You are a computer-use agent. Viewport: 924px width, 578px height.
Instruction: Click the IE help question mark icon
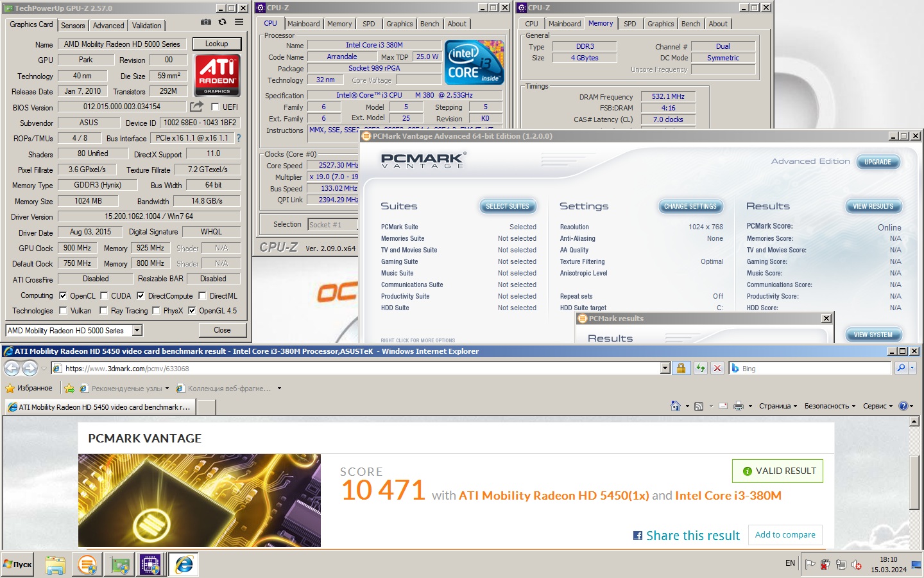(x=903, y=406)
